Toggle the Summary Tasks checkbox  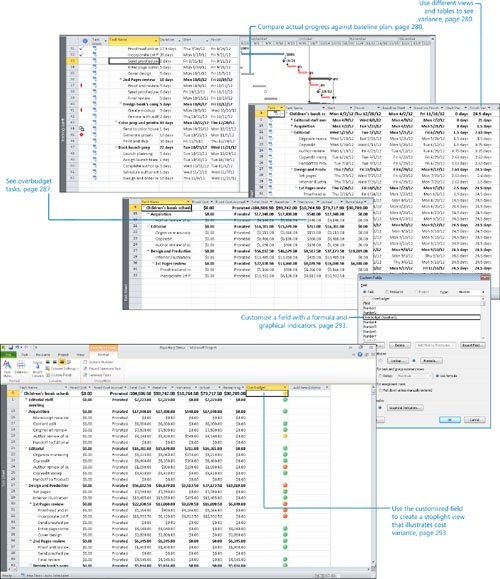(85, 375)
